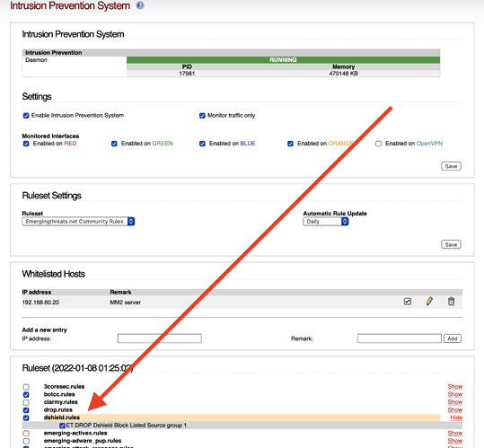
Task: Edit the MM2 server whitelist entry
Action: click(429, 302)
